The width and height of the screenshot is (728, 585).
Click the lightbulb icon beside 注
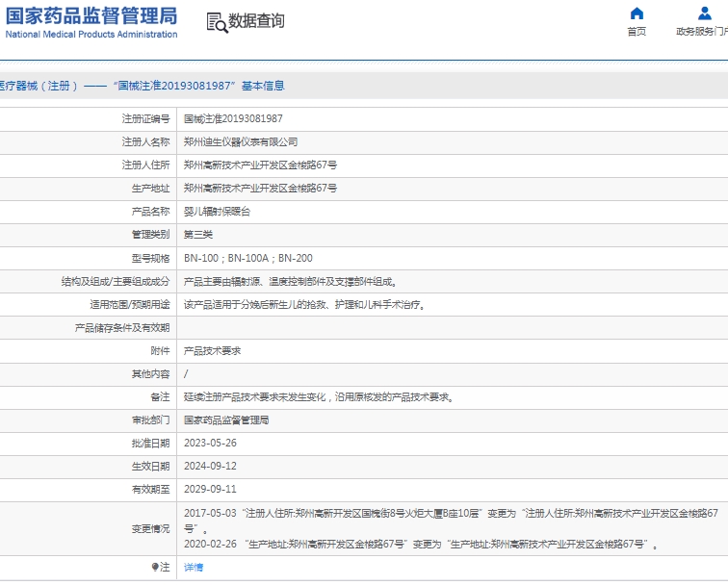click(155, 567)
